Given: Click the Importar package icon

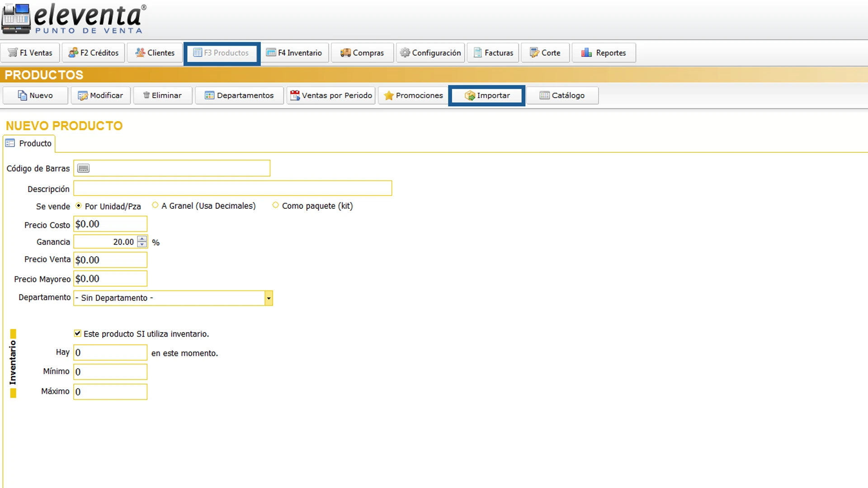Looking at the screenshot, I should [x=470, y=95].
